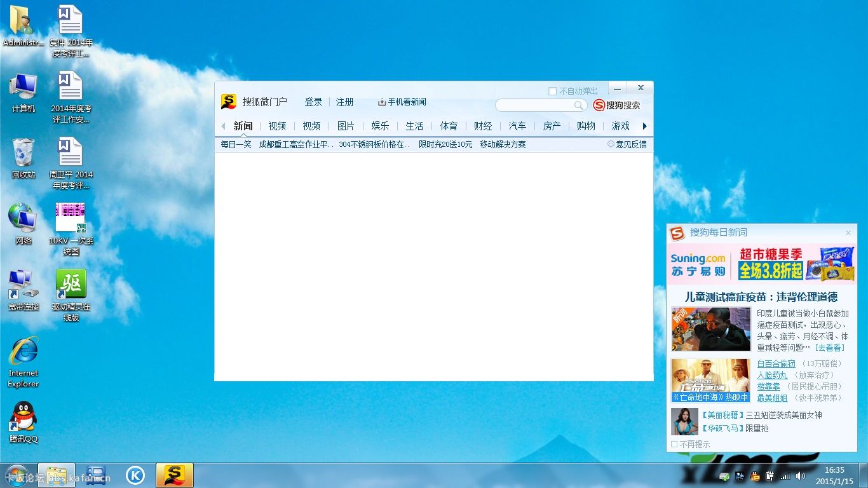Click the 登录 link

(x=313, y=102)
